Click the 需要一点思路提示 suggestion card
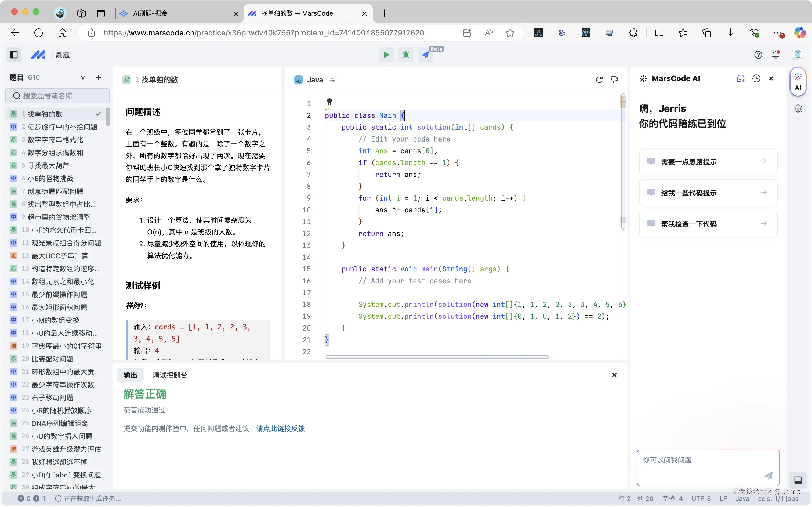 (708, 162)
